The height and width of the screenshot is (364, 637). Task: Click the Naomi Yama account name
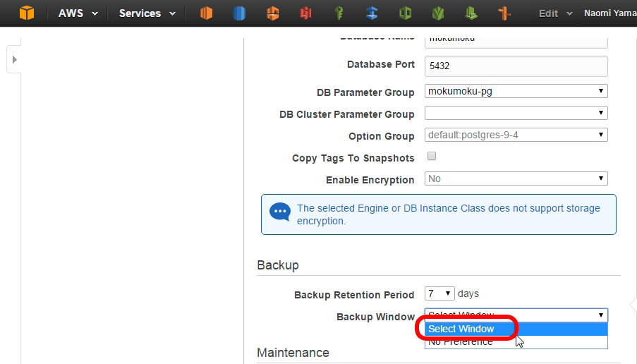click(x=610, y=13)
